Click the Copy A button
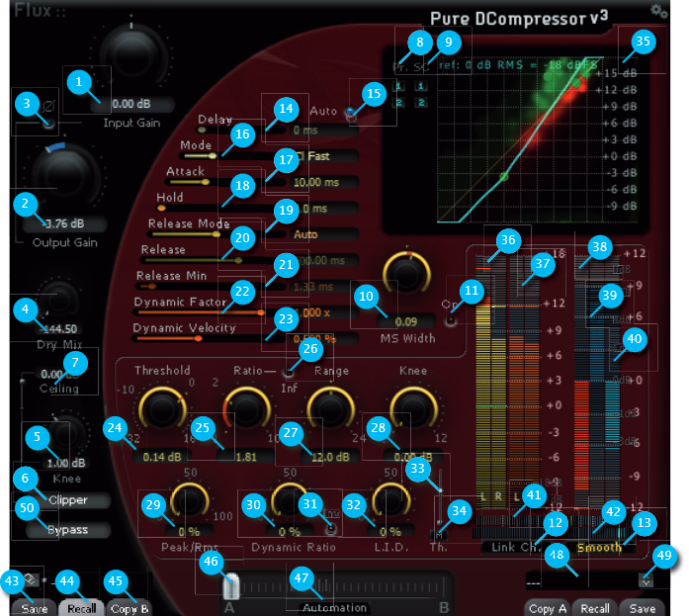The image size is (689, 616). 547,608
